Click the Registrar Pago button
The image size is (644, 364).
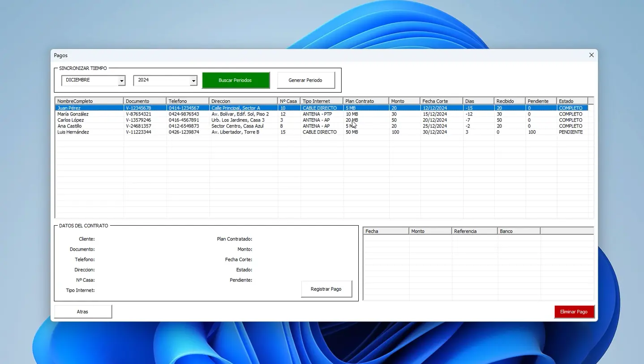326,289
